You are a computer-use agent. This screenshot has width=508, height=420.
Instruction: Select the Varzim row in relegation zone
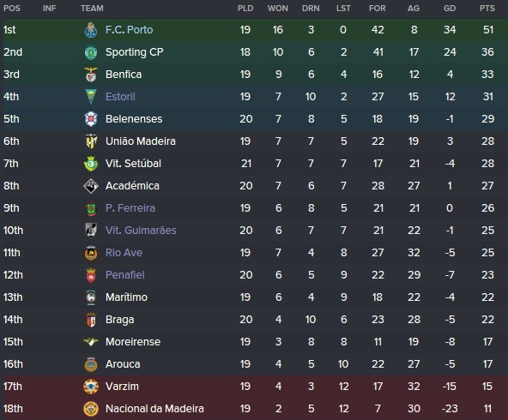click(254, 387)
